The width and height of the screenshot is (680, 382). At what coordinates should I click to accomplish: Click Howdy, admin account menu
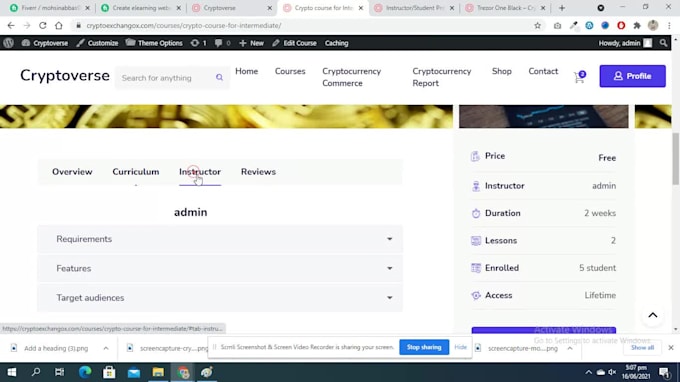[625, 43]
